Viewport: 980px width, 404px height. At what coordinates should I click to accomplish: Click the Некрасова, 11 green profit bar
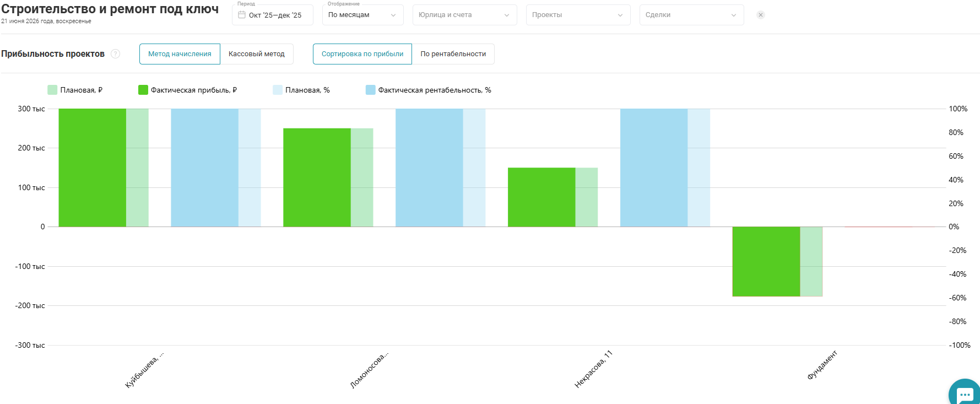[x=542, y=197]
